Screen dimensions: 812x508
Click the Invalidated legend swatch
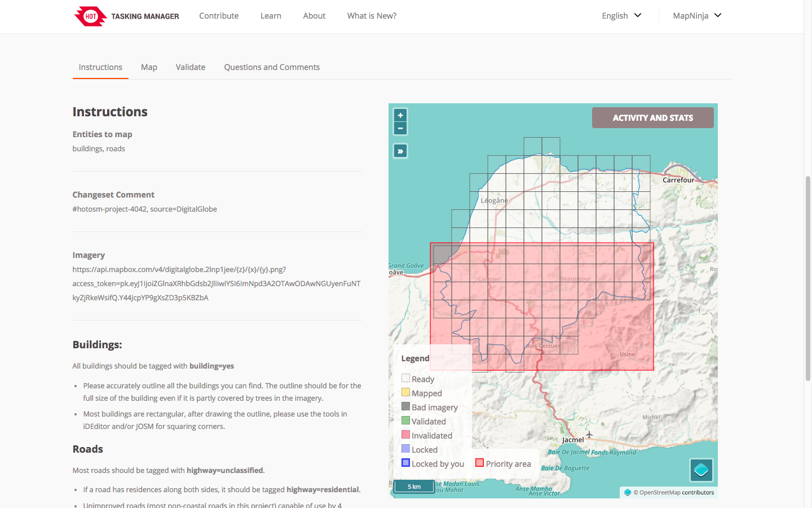[x=405, y=435]
